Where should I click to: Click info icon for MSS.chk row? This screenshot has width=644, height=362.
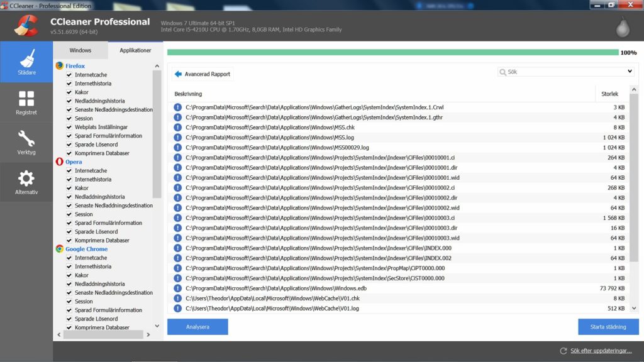pyautogui.click(x=177, y=127)
